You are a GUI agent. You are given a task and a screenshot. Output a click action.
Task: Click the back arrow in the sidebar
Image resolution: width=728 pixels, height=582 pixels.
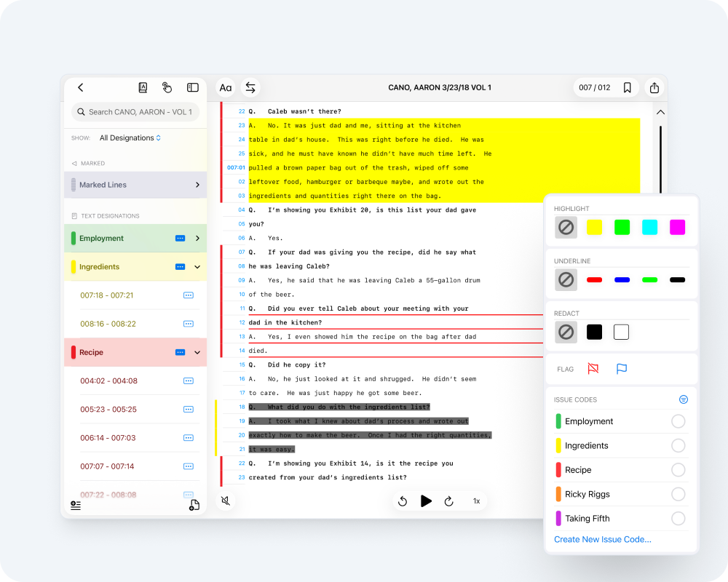point(81,87)
